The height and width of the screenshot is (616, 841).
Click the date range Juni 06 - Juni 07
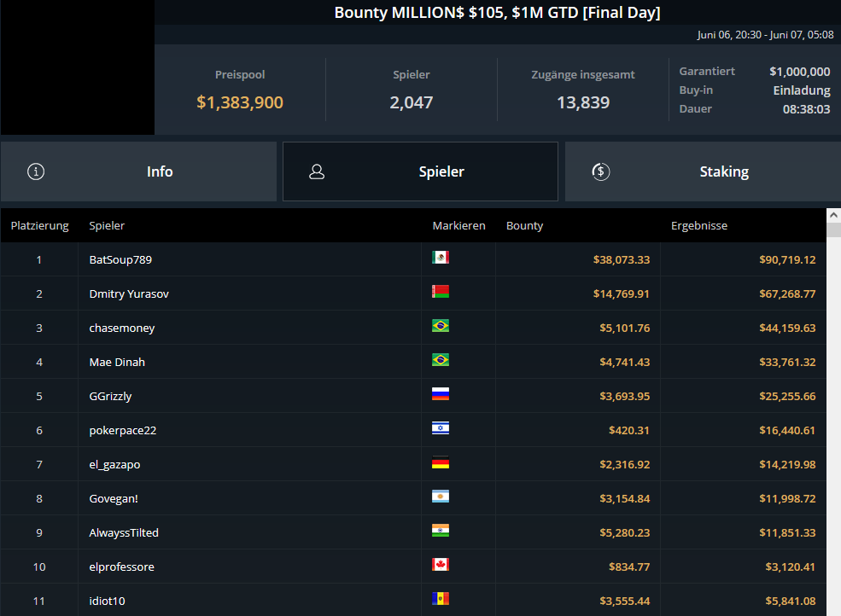pyautogui.click(x=765, y=35)
